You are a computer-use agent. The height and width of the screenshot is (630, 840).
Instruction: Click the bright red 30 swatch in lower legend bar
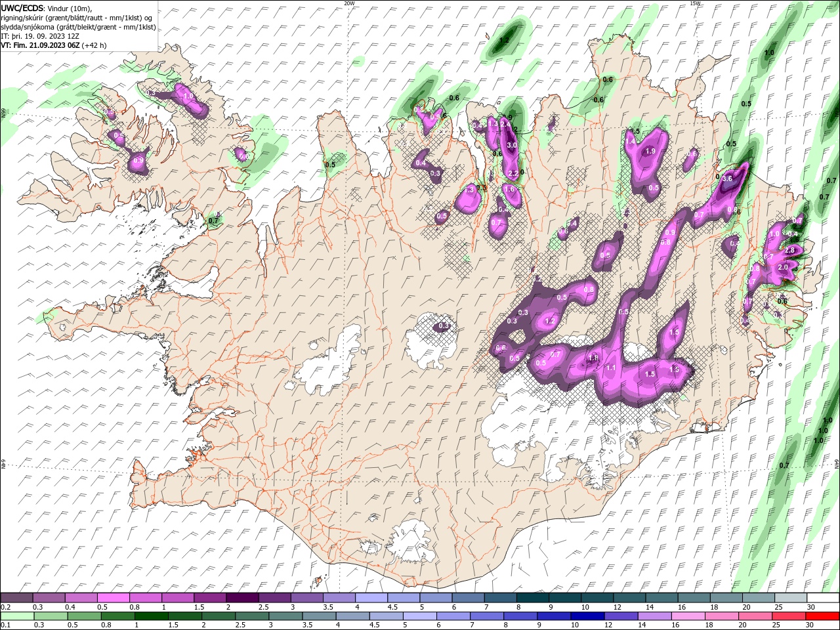822,616
